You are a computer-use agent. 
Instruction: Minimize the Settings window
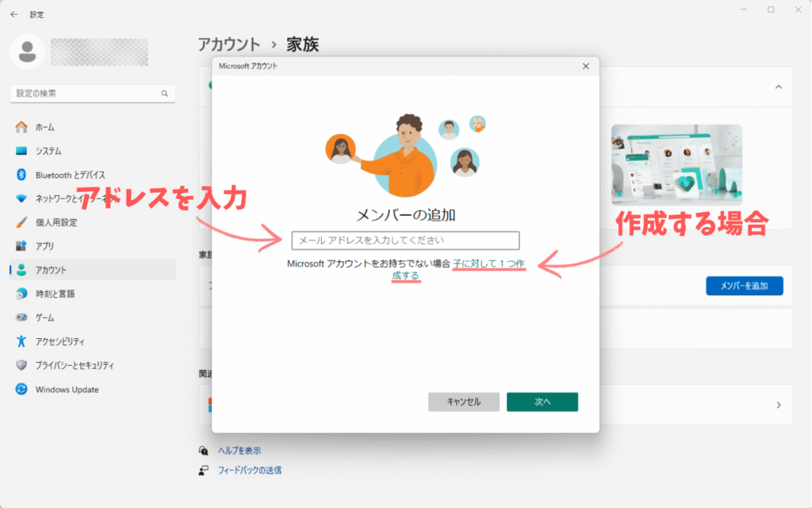[744, 10]
